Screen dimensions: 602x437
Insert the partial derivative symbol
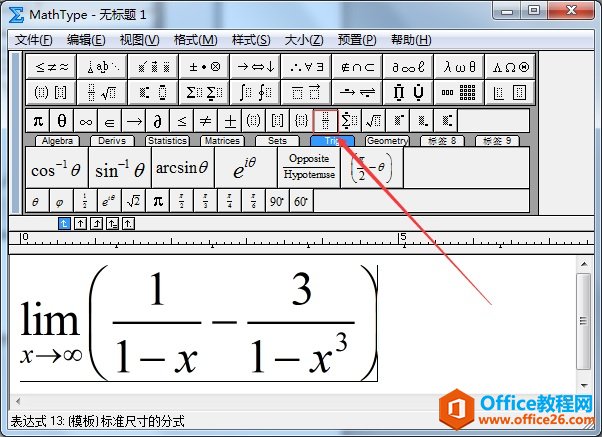tap(157, 121)
